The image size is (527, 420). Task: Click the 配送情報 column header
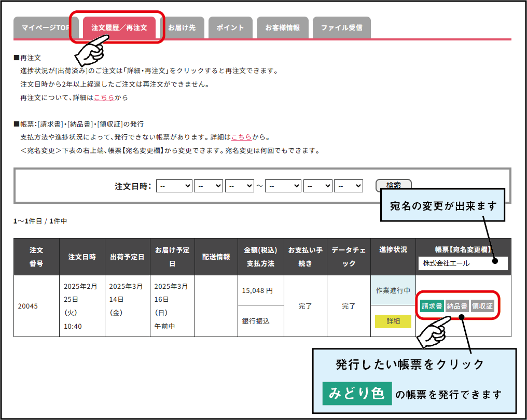click(216, 257)
